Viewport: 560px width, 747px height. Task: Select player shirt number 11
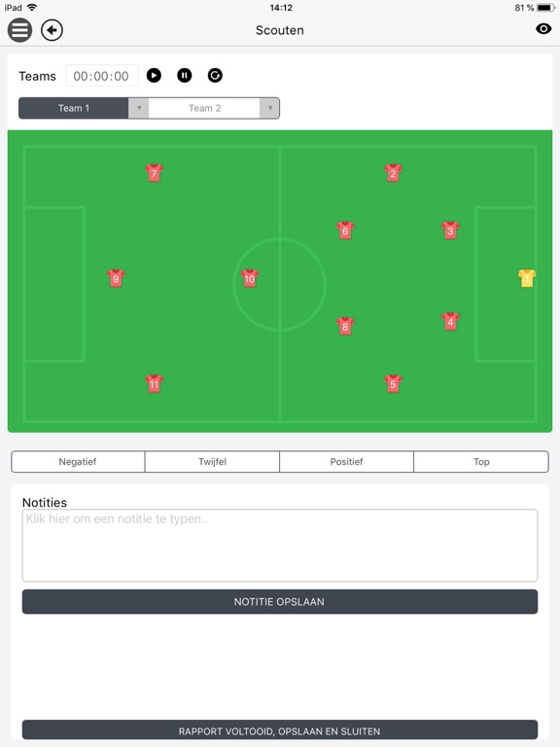[x=154, y=383]
